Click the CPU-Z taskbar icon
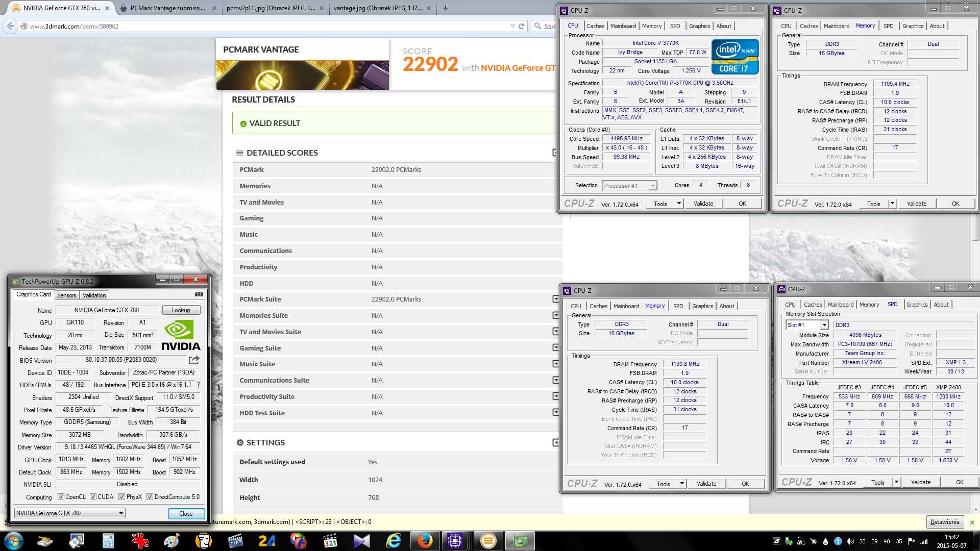The height and width of the screenshot is (551, 980). [x=455, y=541]
